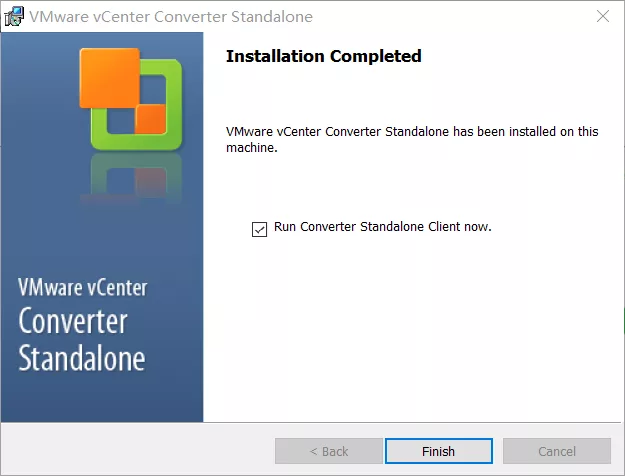Click the installer icon in the title bar
Screen dimensions: 625x476
(x=14, y=16)
